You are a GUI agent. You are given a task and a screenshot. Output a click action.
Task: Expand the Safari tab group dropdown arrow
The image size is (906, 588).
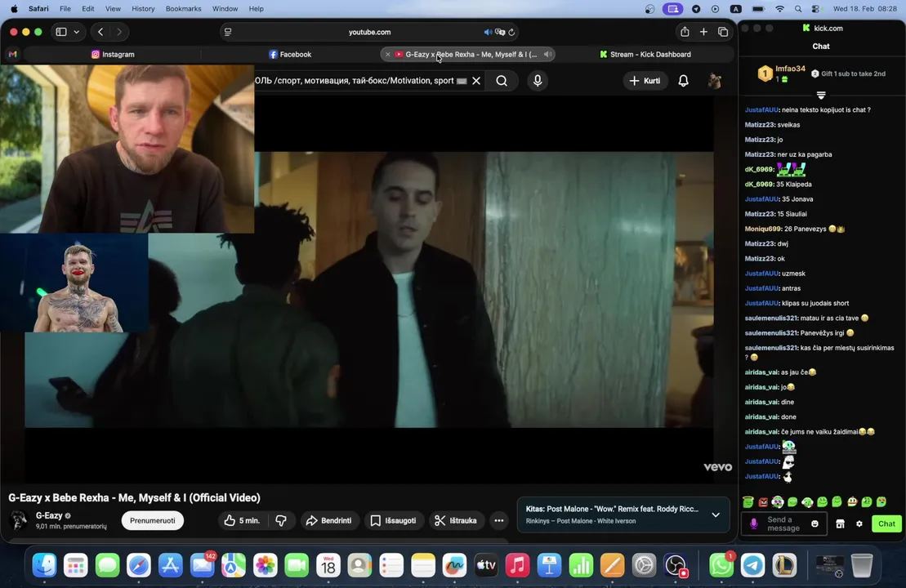(76, 32)
